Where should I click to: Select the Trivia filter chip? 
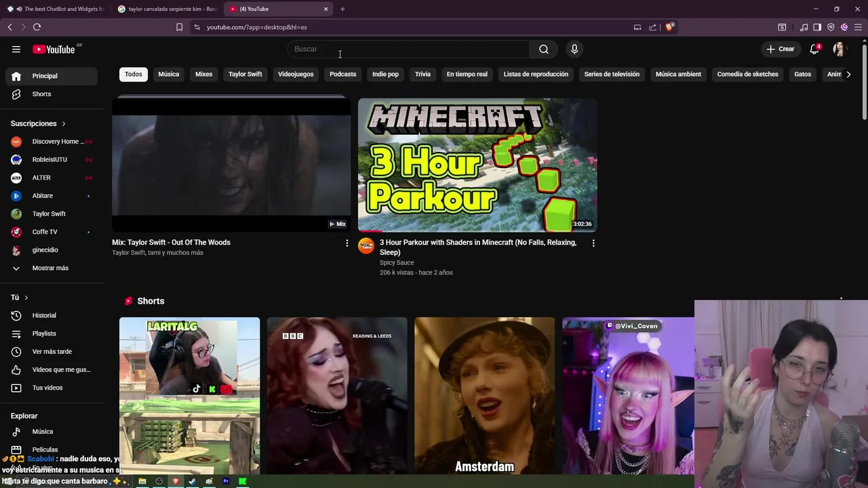click(422, 74)
